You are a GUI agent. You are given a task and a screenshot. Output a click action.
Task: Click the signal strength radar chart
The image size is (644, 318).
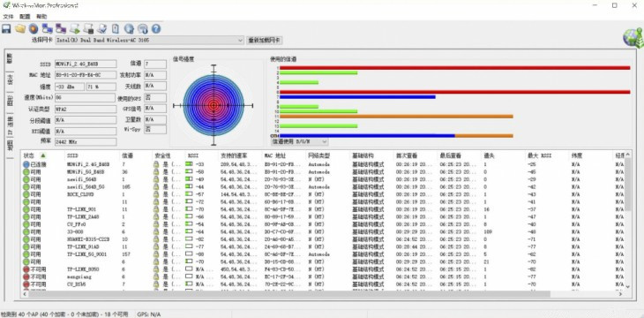(x=213, y=105)
